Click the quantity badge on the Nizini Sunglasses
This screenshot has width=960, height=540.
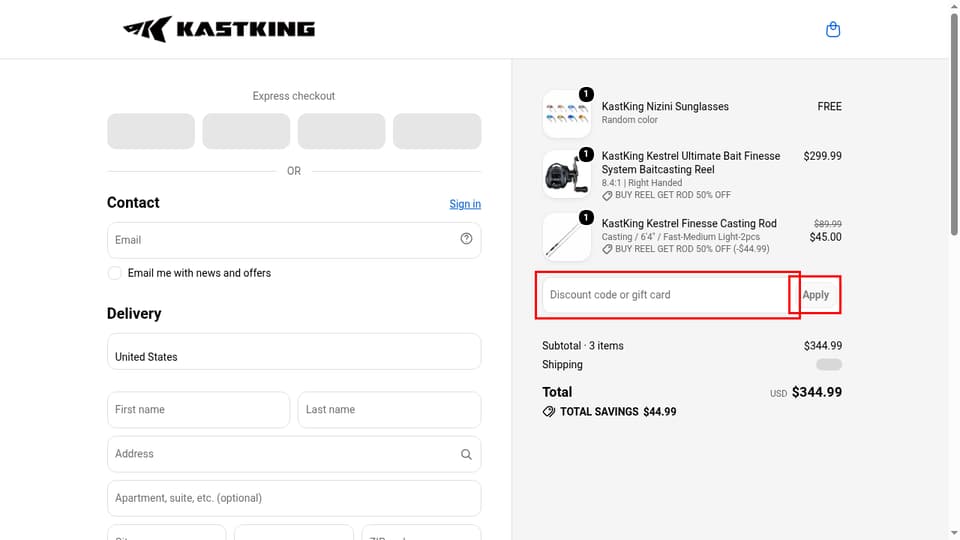pos(586,94)
